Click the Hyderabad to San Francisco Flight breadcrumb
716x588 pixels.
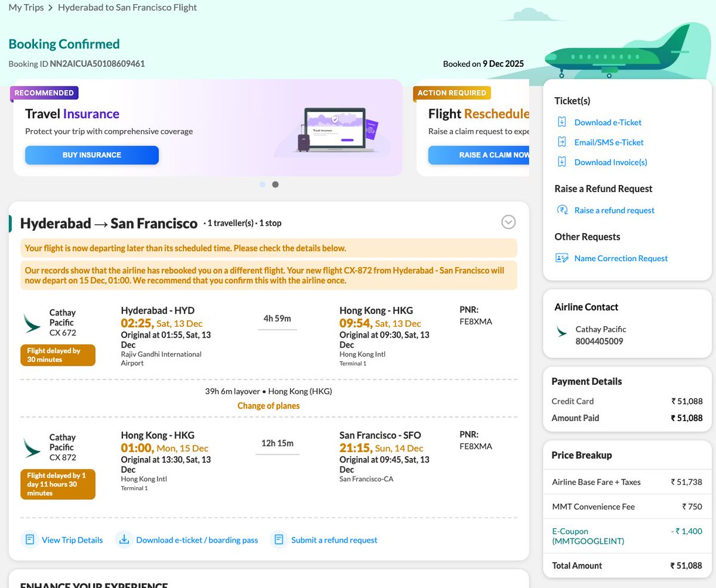pyautogui.click(x=127, y=8)
